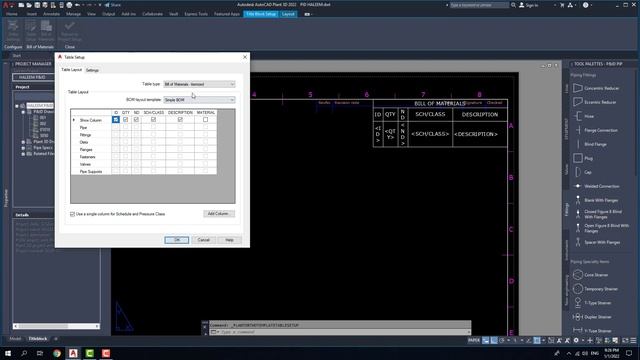This screenshot has width=640, height=360.
Task: Open the Windows Start menu
Action: (8, 353)
